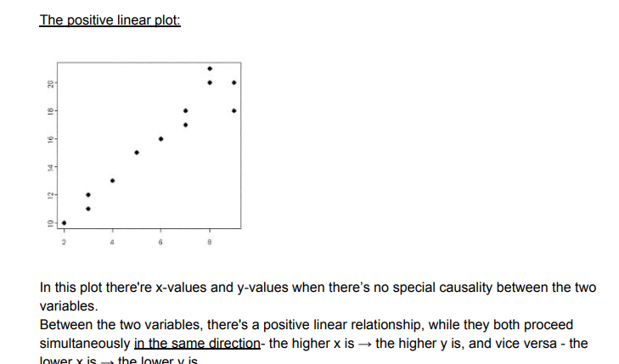
Task: Click the y-axis tick label "16"
Action: click(50, 138)
